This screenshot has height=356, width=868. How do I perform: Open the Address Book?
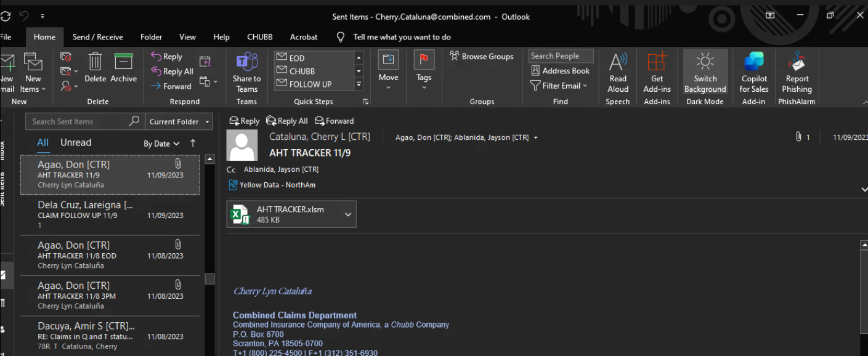point(561,71)
